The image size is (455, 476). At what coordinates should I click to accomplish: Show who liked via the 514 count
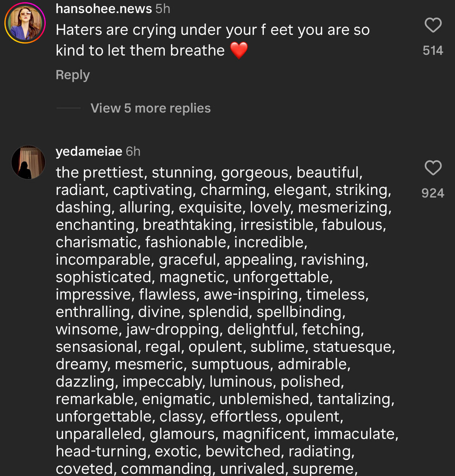pos(433,50)
